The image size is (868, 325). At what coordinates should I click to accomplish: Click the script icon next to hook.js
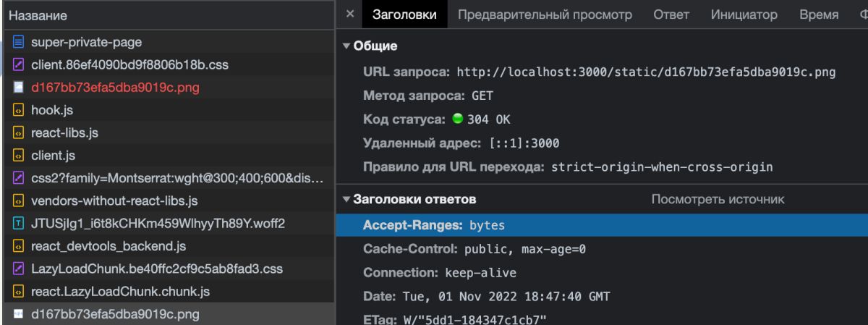point(19,111)
